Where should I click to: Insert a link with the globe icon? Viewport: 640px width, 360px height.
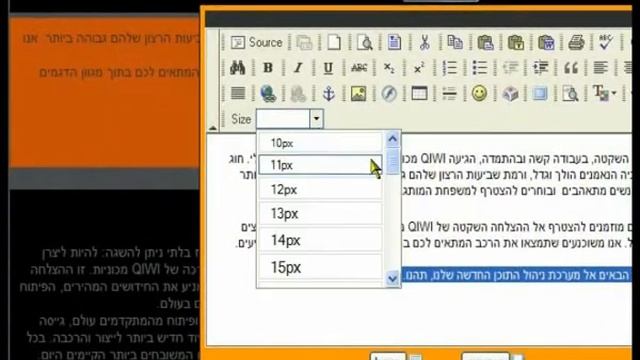(268, 93)
